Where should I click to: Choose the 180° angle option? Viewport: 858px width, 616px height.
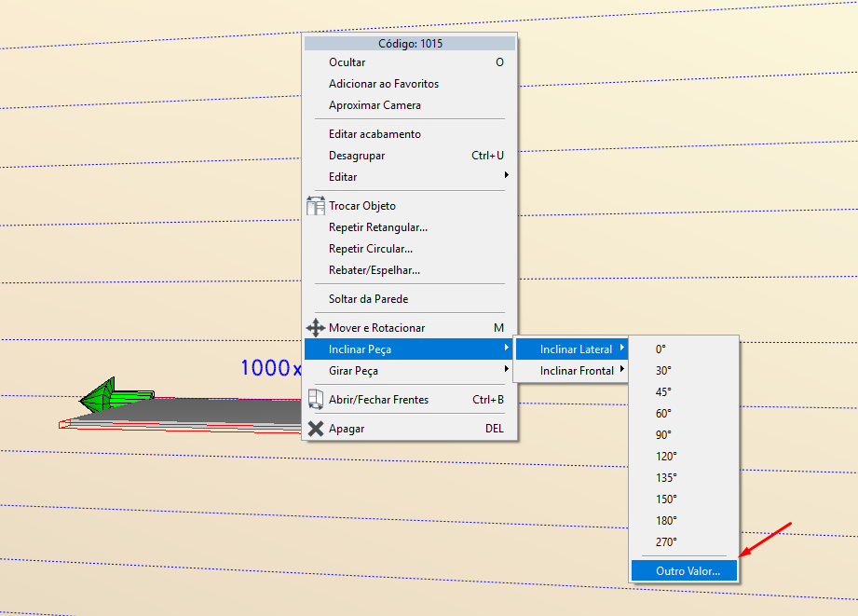(665, 521)
